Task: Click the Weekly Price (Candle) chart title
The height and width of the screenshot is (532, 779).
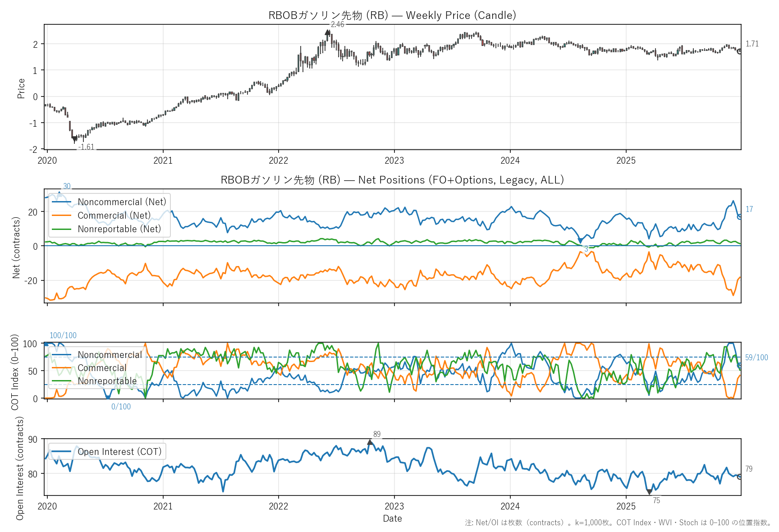Action: point(392,15)
